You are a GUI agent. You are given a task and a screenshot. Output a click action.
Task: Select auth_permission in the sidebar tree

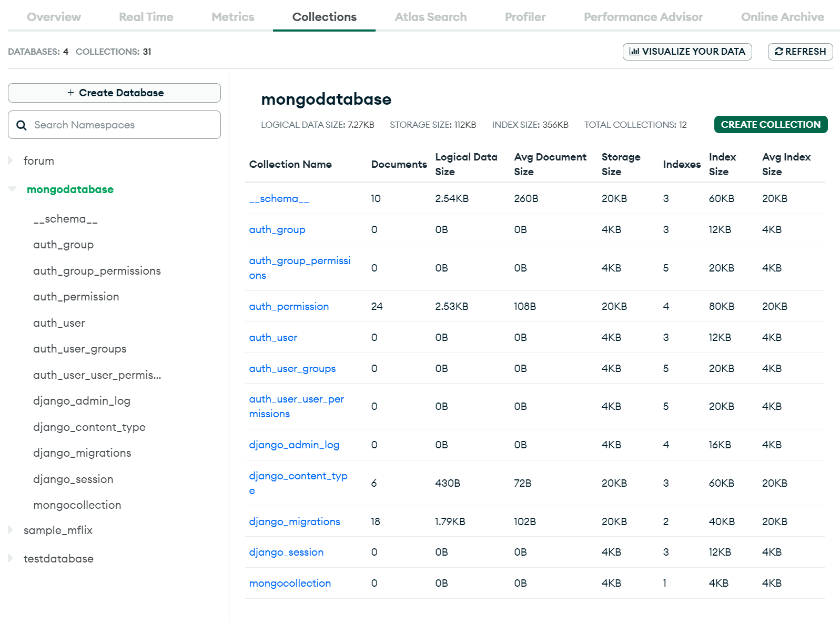[76, 297]
